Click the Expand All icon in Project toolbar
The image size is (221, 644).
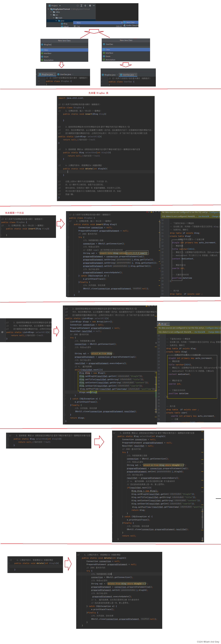pos(81,5)
